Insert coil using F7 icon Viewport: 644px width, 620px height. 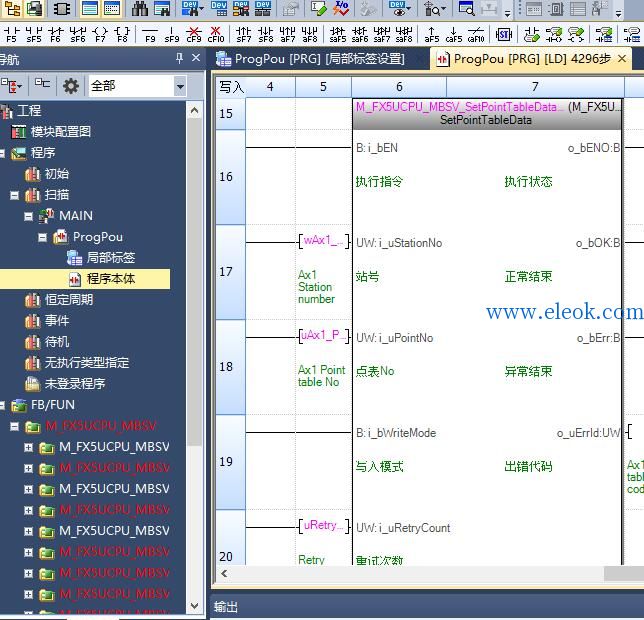(100, 34)
